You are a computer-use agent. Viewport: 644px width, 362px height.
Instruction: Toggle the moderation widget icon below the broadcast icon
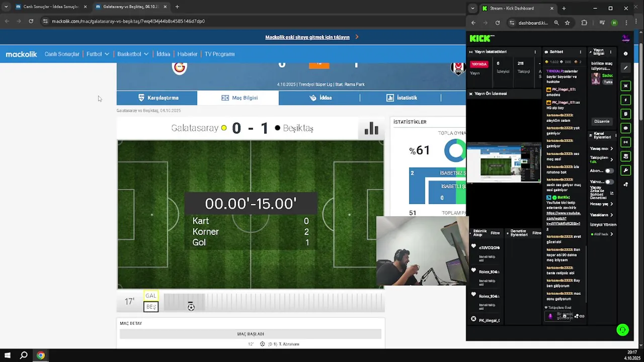tap(625, 156)
